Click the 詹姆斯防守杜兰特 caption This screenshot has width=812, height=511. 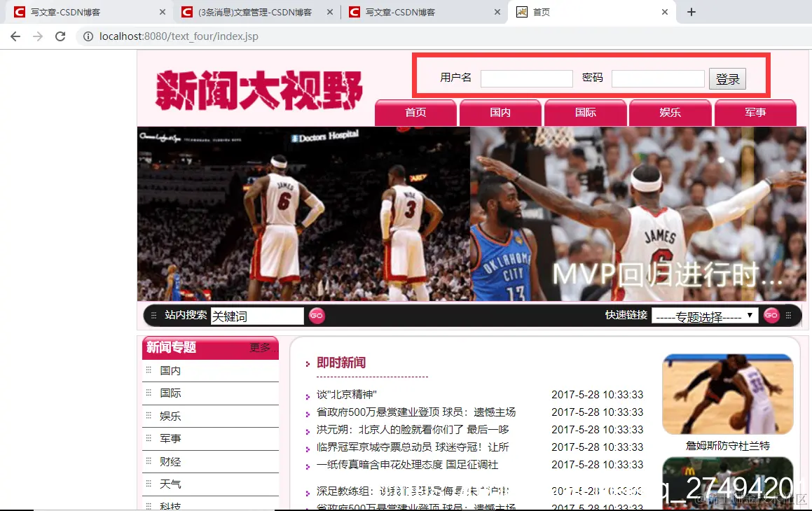728,446
